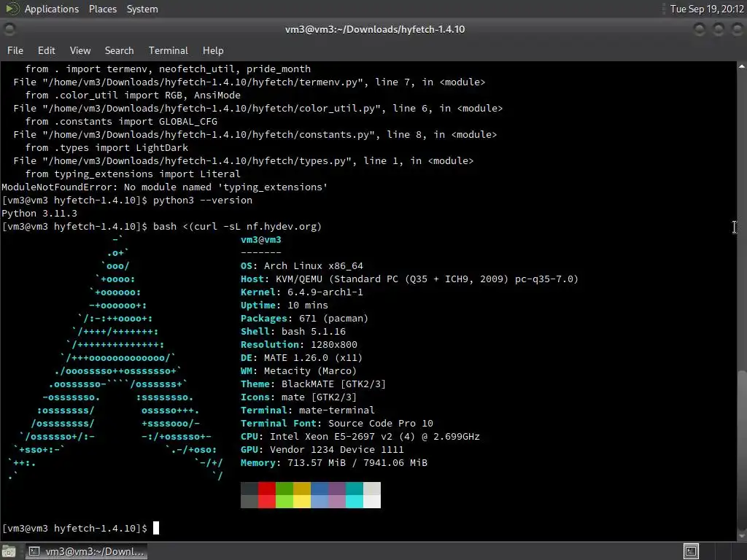The image size is (747, 560).
Task: Click the scrollbar up arrow
Action: tap(742, 66)
